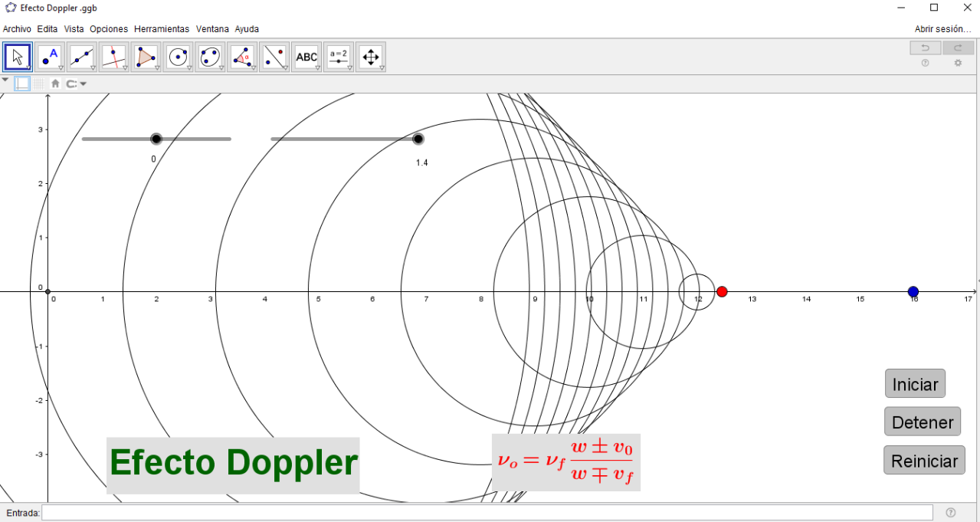Image resolution: width=980 pixels, height=522 pixels.
Task: Select the Polygon tool
Action: (146, 57)
